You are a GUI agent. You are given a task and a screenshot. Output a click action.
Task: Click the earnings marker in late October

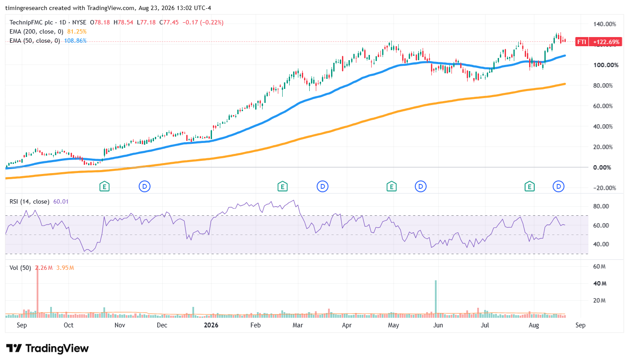pyautogui.click(x=104, y=187)
